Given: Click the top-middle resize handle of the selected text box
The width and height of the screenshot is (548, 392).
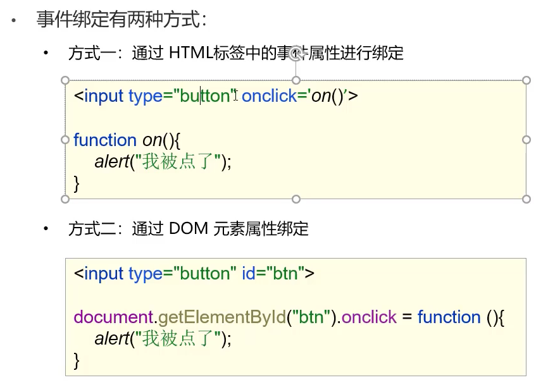Looking at the screenshot, I should (296, 80).
